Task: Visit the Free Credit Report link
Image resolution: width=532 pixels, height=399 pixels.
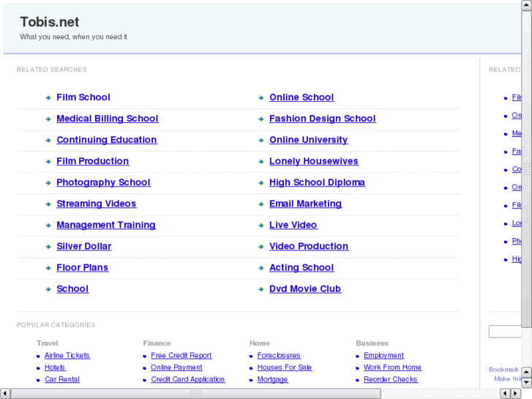Action: (x=181, y=356)
